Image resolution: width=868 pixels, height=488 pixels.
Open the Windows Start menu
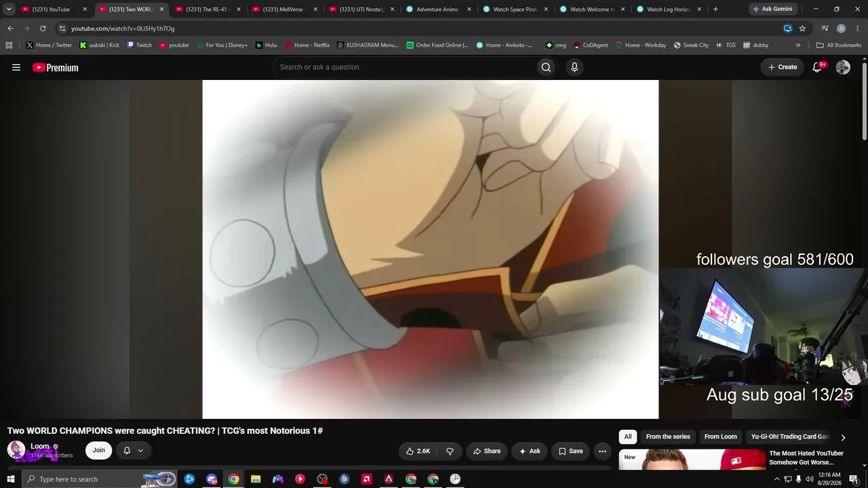click(11, 479)
